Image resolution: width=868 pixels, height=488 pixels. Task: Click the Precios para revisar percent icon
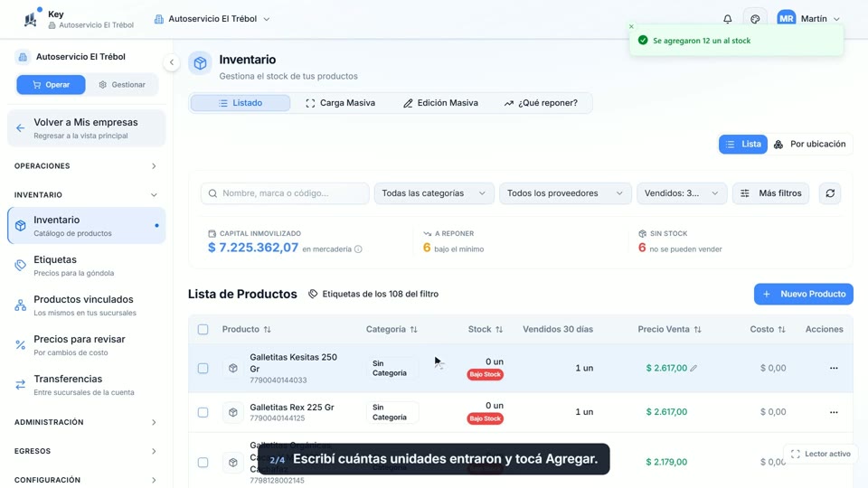pyautogui.click(x=21, y=345)
